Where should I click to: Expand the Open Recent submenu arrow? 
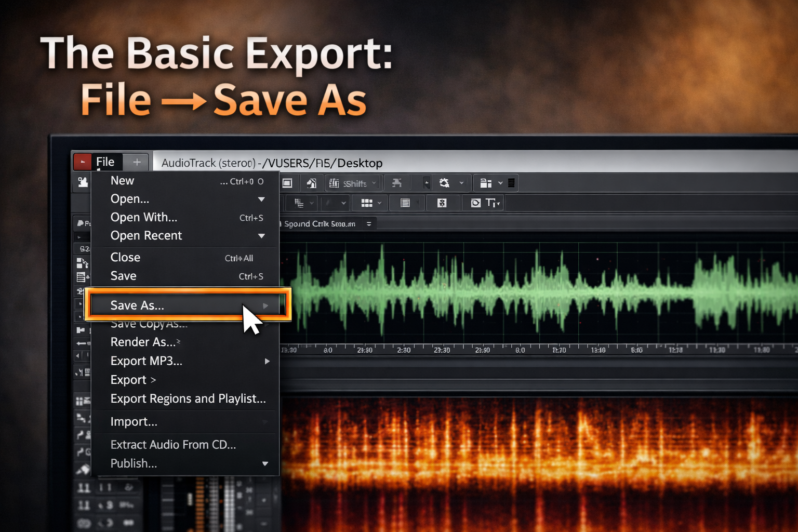click(x=261, y=236)
